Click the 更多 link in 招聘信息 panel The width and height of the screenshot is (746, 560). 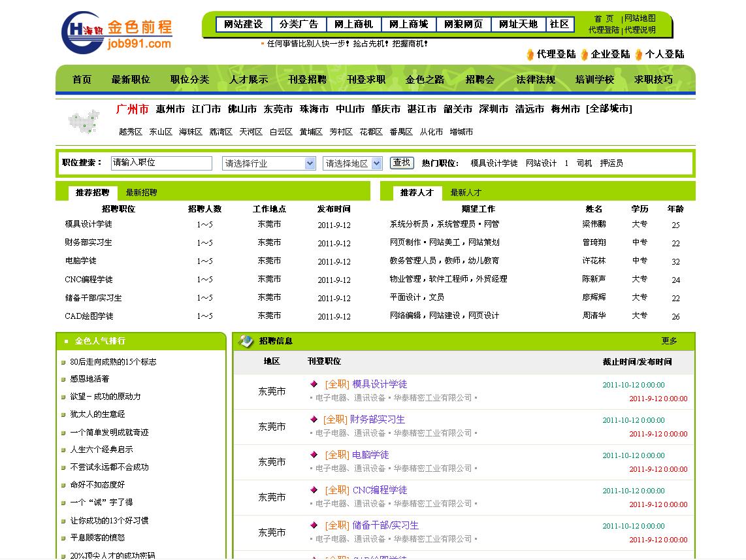pos(673,340)
